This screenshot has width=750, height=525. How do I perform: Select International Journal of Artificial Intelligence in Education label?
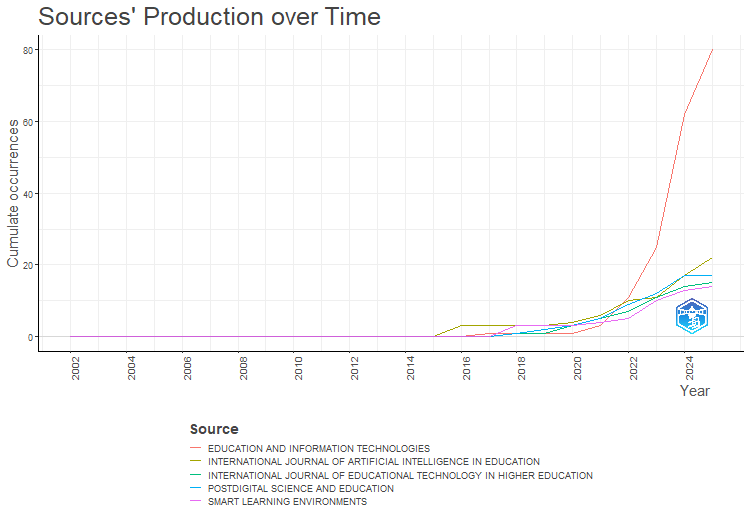pos(373,462)
